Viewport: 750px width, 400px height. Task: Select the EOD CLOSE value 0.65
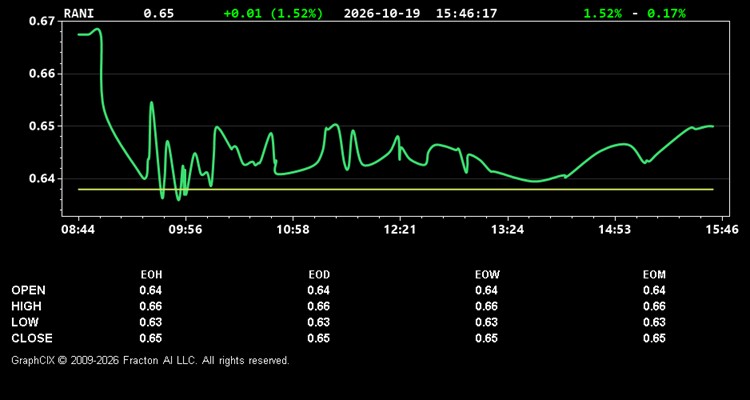coord(319,338)
